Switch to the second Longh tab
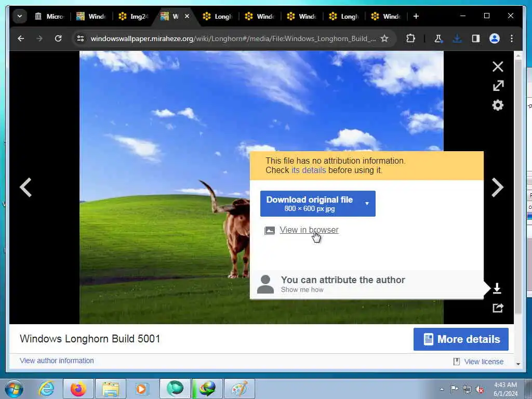 344,16
